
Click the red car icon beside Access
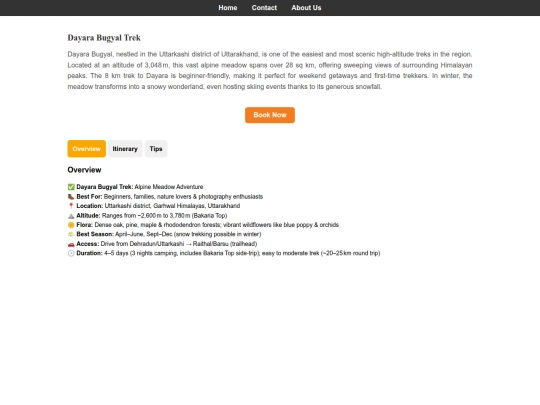pos(71,244)
